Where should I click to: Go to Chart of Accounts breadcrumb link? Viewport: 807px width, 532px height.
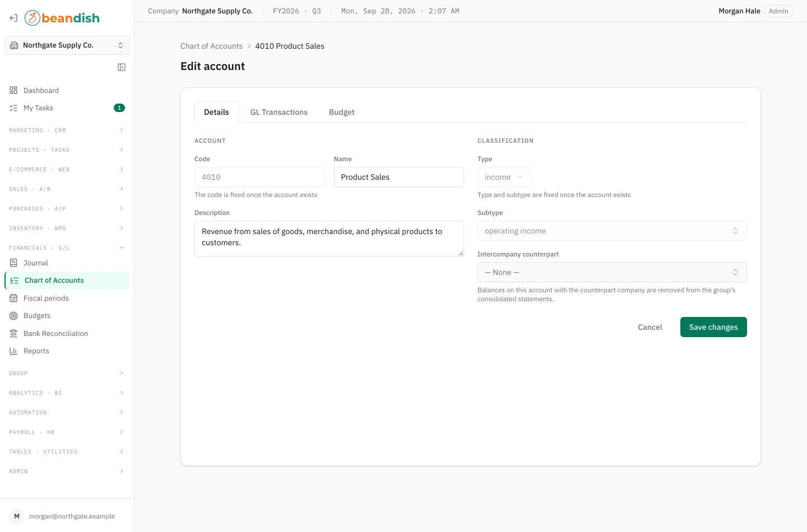[212, 46]
